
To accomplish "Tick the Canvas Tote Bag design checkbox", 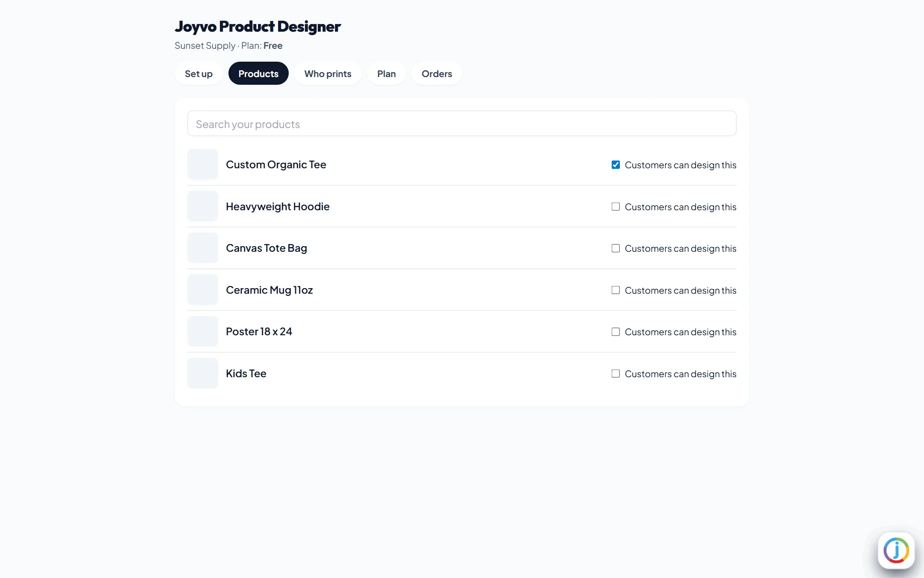I will click(616, 248).
